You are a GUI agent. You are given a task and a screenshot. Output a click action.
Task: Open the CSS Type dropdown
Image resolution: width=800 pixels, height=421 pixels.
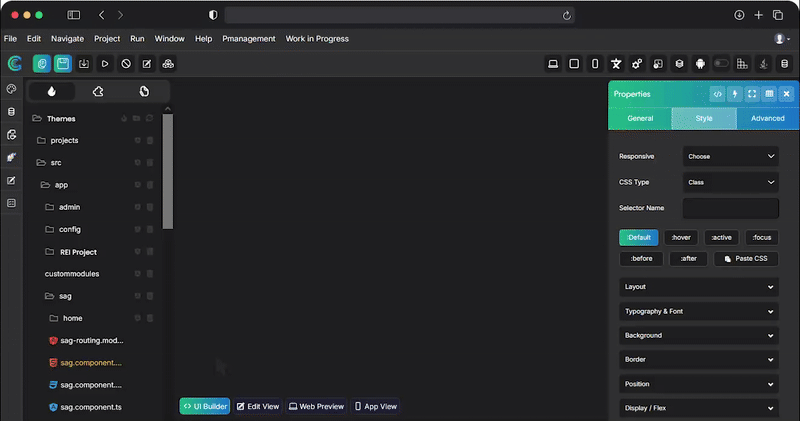click(x=730, y=183)
